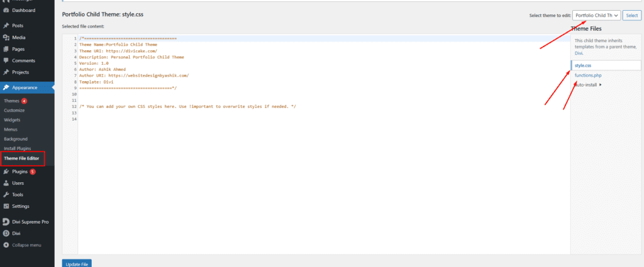Image resolution: width=644 pixels, height=267 pixels.
Task: Open the Menus submenu link
Action: 11,129
